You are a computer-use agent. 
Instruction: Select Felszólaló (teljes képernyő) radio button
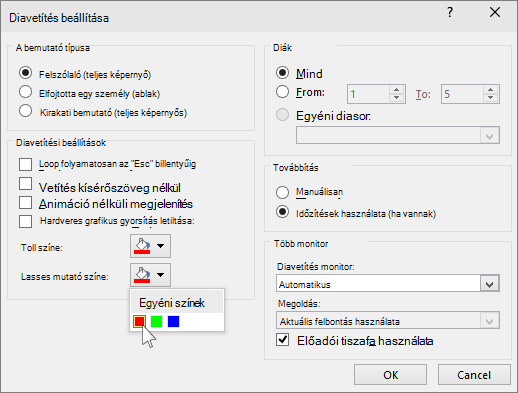[x=26, y=73]
